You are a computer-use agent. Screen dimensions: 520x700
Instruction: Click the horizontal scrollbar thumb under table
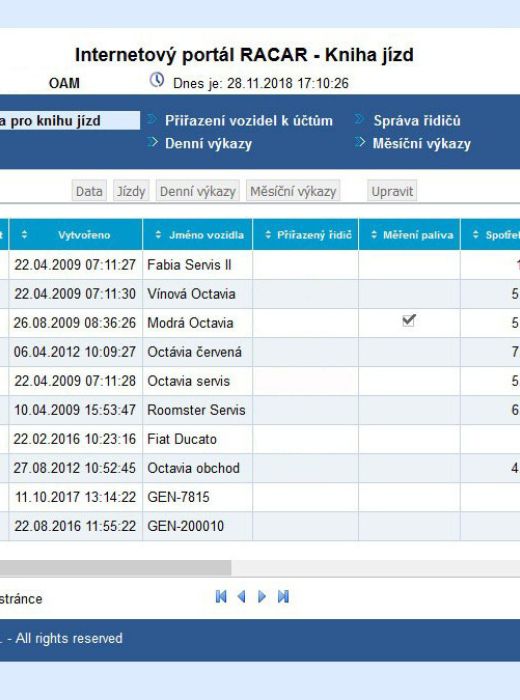pos(115,568)
